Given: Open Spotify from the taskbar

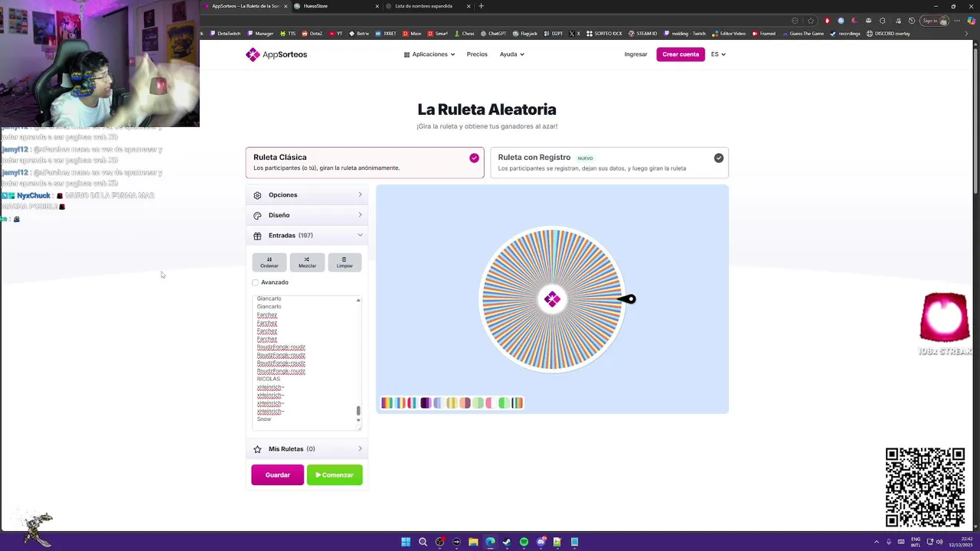Looking at the screenshot, I should pos(524,542).
